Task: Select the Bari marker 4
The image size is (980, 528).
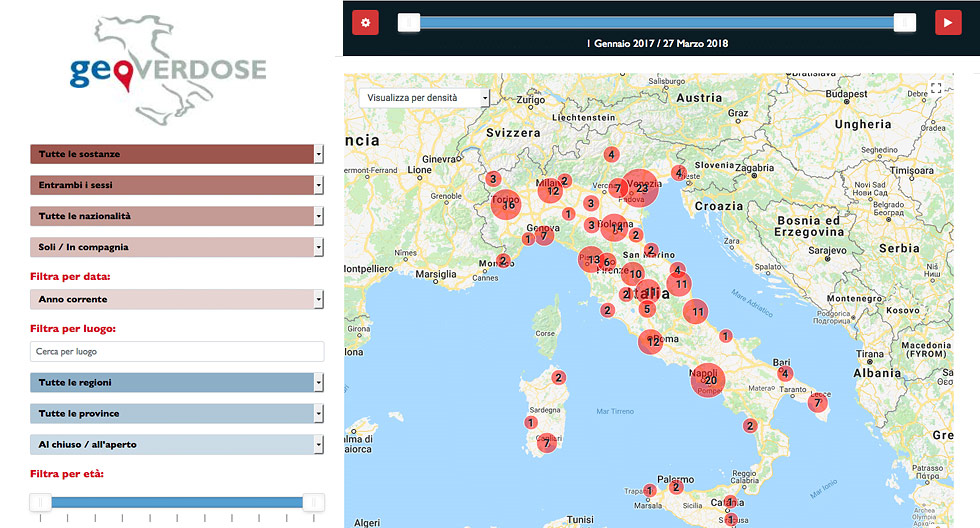Action: click(x=785, y=374)
